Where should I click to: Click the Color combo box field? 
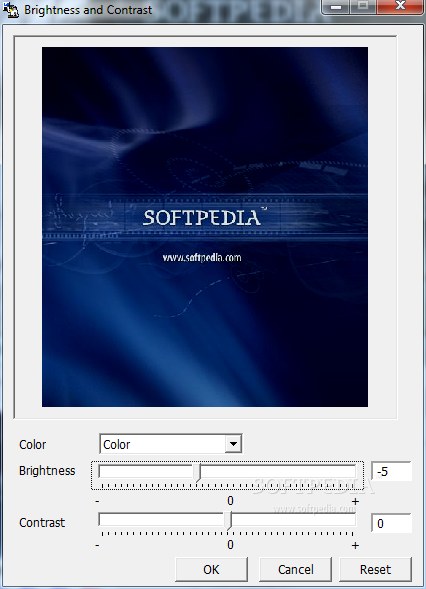coord(171,444)
